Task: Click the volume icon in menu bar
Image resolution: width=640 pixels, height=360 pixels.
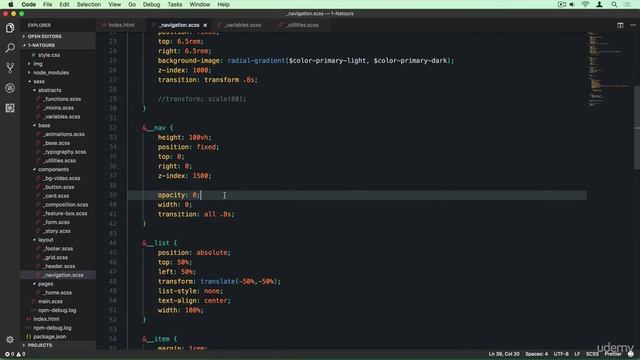Action: pos(572,4)
